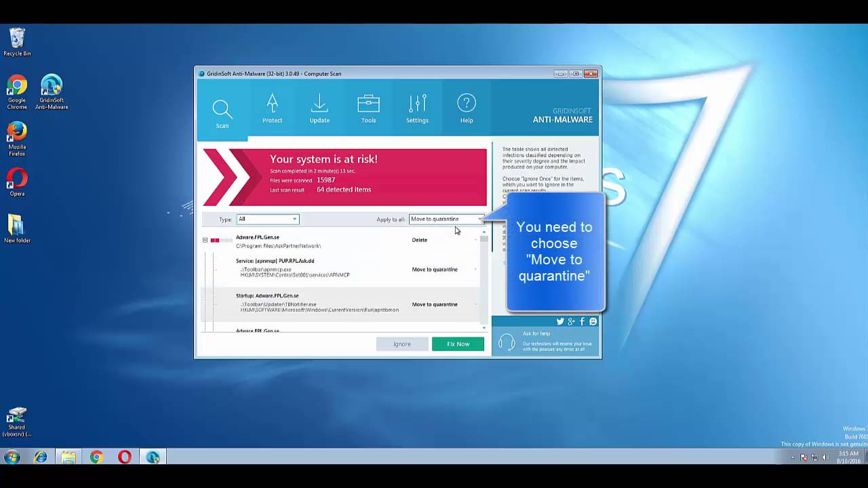The width and height of the screenshot is (868, 488).
Task: Click the Ask for help headset icon
Action: (x=506, y=342)
